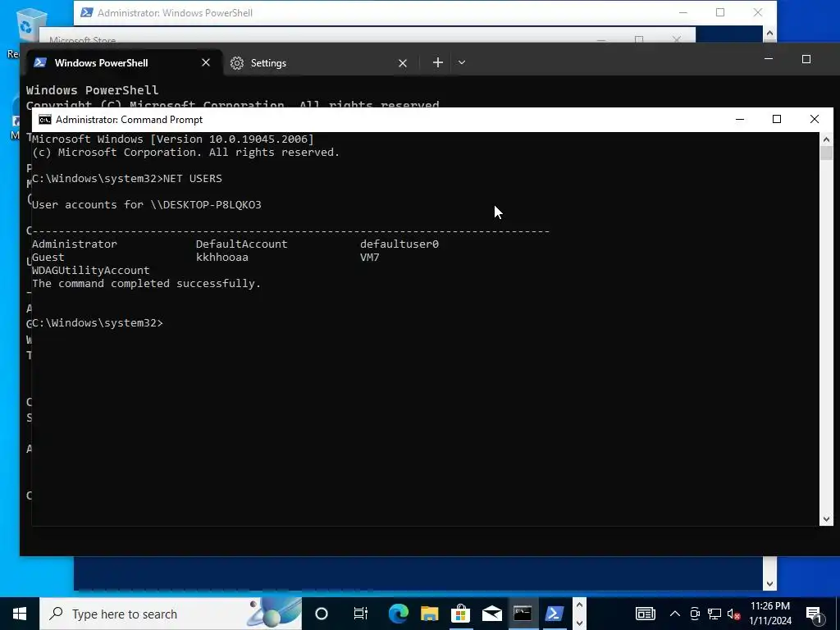The image size is (840, 630).
Task: Open the Mail app from the taskbar
Action: [x=491, y=614]
